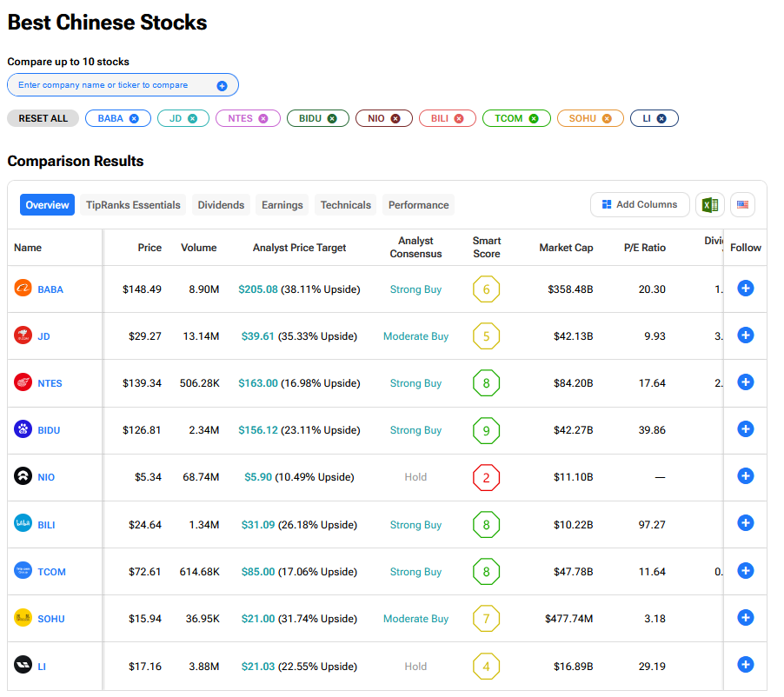Screen dimensions: 784x697
Task: Remove BABA chip from comparison
Action: coord(134,118)
